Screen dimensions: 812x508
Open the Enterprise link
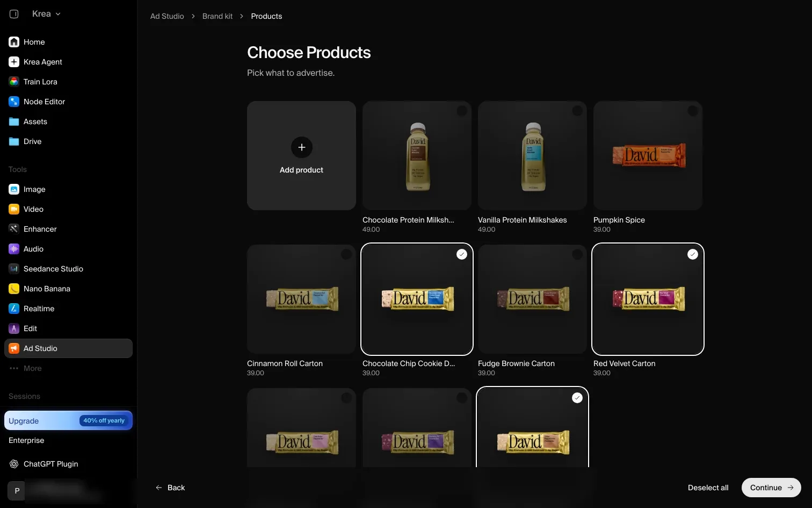click(26, 440)
